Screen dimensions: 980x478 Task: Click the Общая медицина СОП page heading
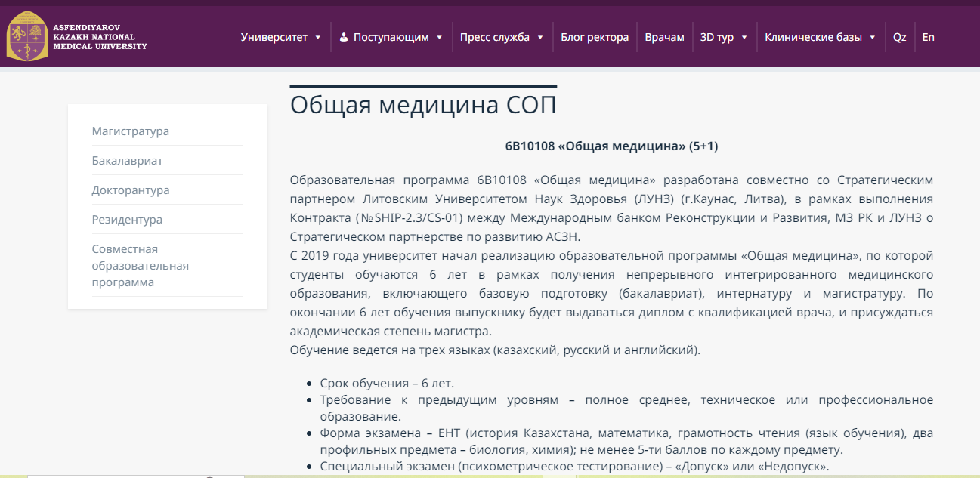(x=423, y=105)
